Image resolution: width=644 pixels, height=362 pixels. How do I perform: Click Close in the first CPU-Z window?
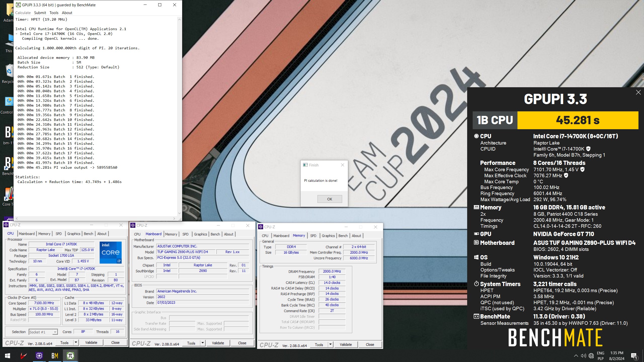115,342
